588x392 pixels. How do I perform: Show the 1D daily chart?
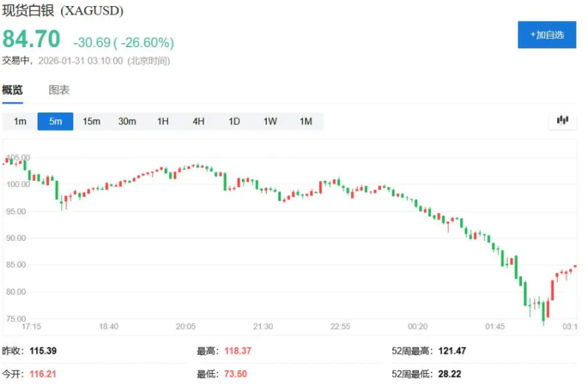(x=234, y=122)
